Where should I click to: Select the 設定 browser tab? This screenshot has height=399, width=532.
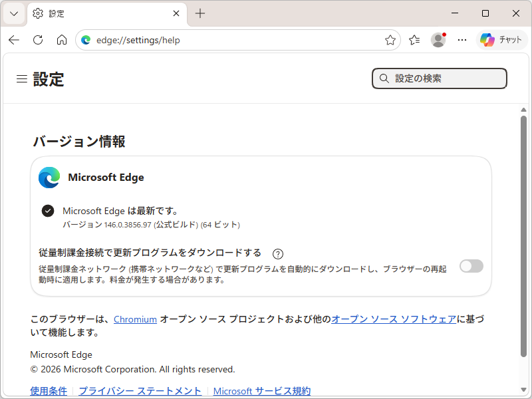pos(100,13)
